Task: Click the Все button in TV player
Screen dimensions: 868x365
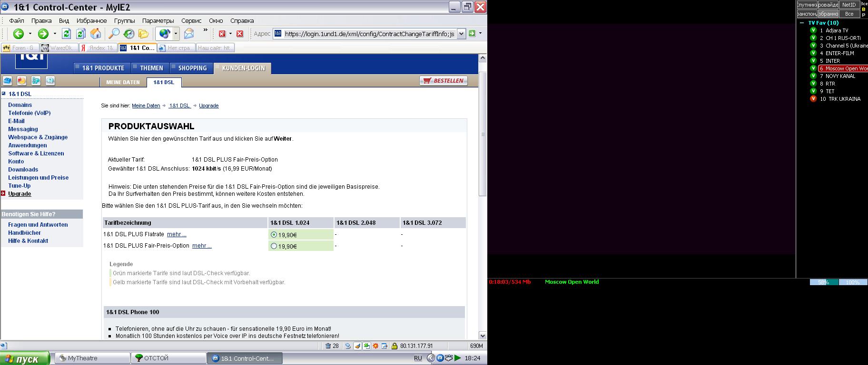Action: (849, 14)
